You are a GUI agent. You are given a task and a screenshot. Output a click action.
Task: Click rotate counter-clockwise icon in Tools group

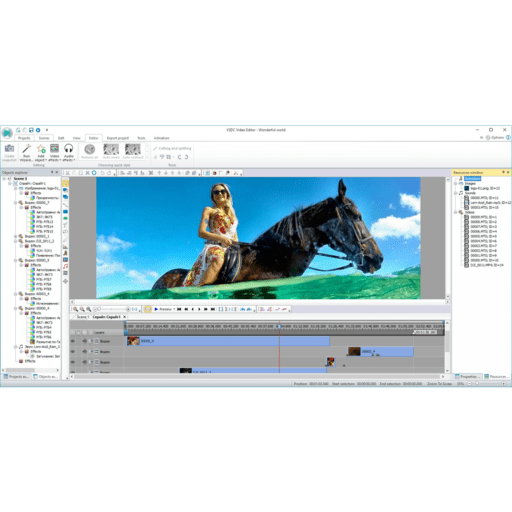pos(179,157)
